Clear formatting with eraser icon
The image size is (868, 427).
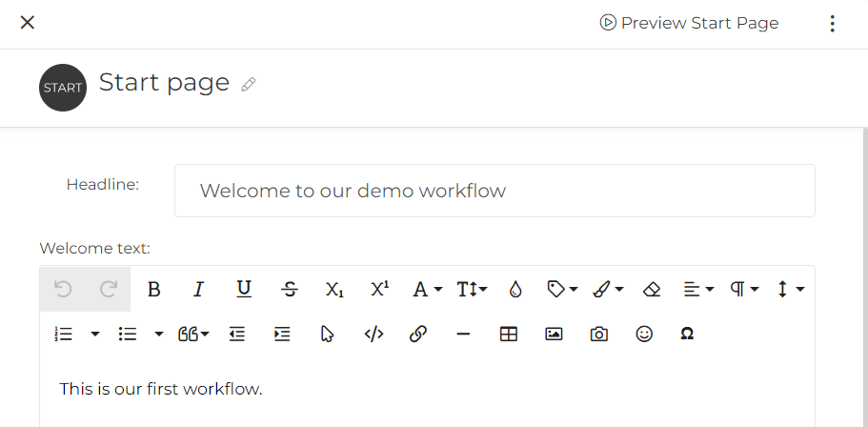(x=652, y=289)
